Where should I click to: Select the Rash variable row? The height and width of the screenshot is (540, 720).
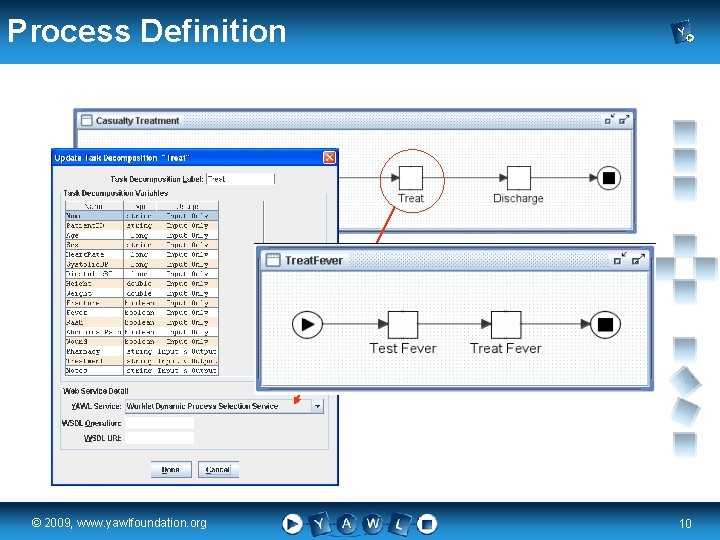click(x=141, y=322)
